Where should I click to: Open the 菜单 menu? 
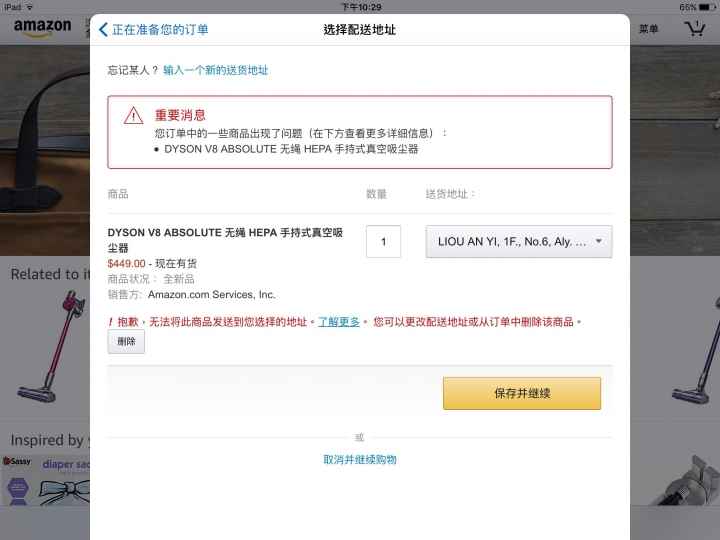pyautogui.click(x=648, y=29)
